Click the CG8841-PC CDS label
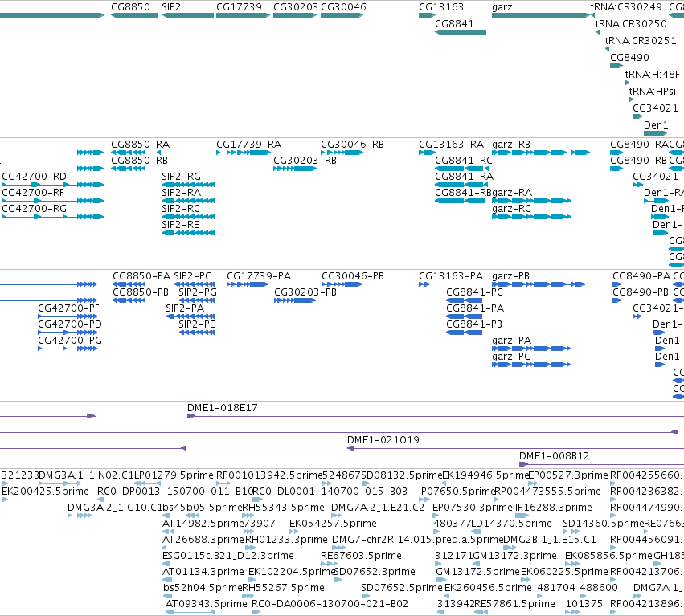684x616 pixels. 474,292
